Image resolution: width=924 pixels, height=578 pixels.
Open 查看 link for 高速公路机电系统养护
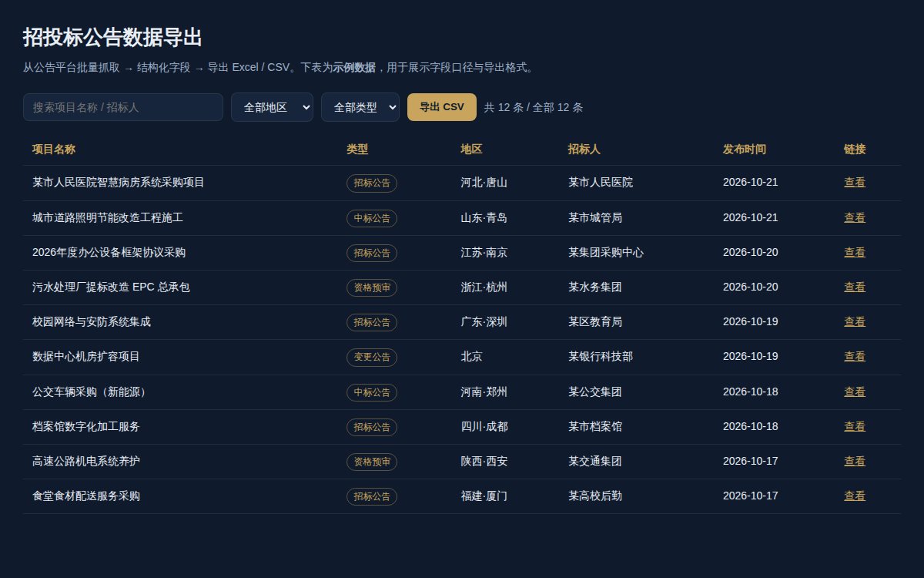click(x=855, y=462)
